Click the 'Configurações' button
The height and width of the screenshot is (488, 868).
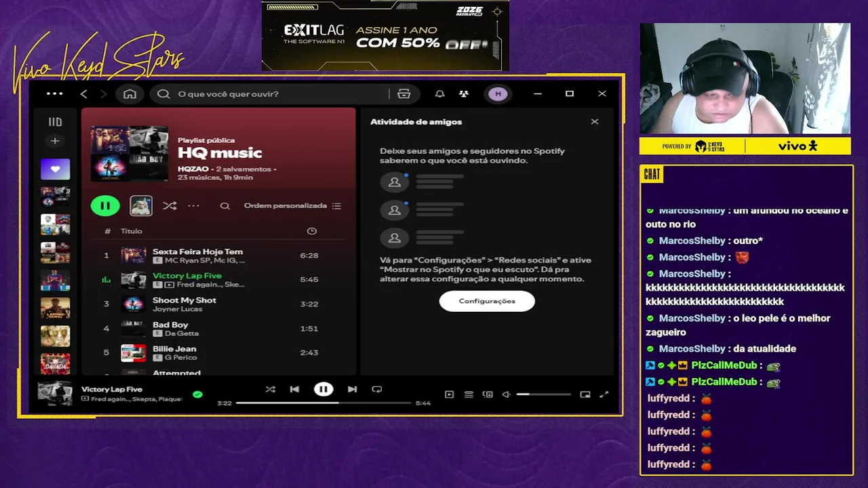point(487,301)
